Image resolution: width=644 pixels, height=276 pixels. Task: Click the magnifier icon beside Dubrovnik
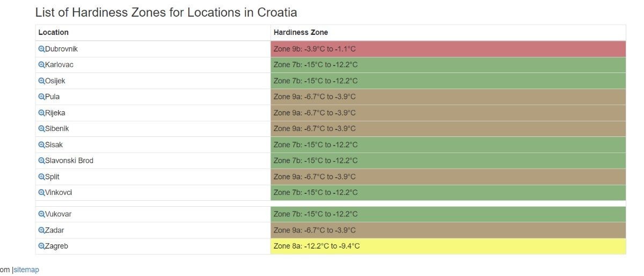[41, 49]
